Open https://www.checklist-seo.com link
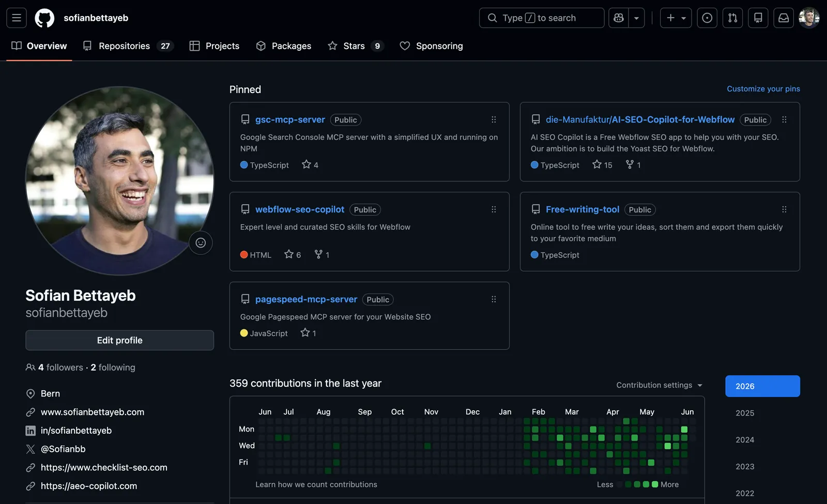827x504 pixels. pos(104,467)
